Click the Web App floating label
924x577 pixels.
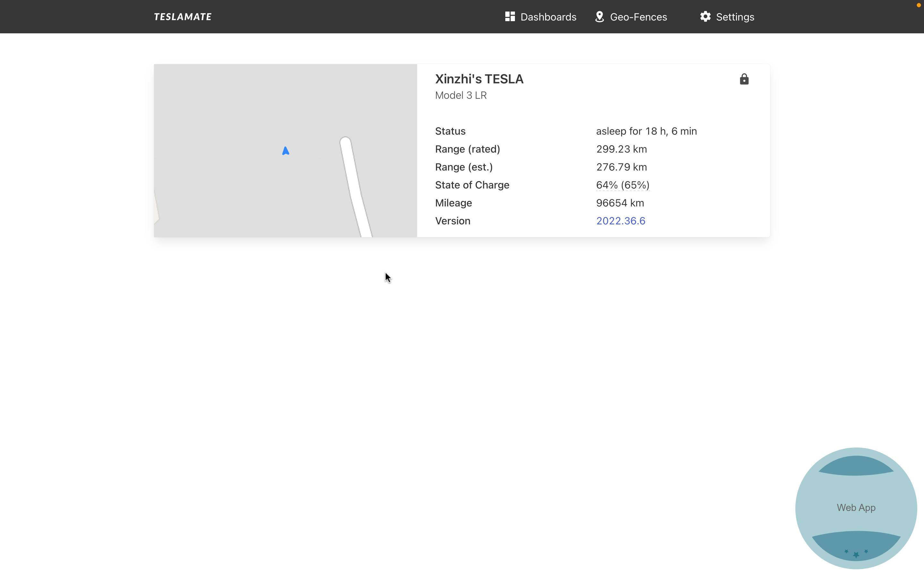point(856,507)
